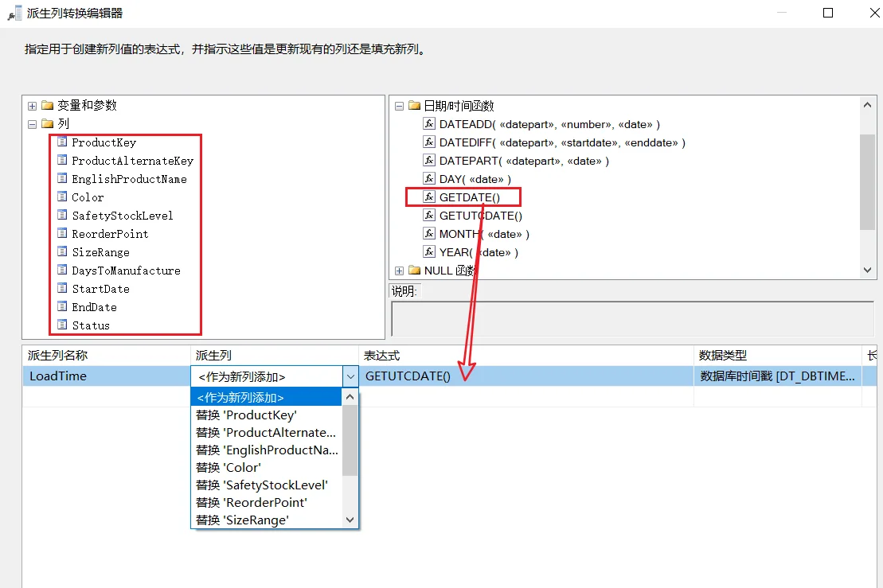Select the GETUTCDATE() function in the tree

click(480, 216)
